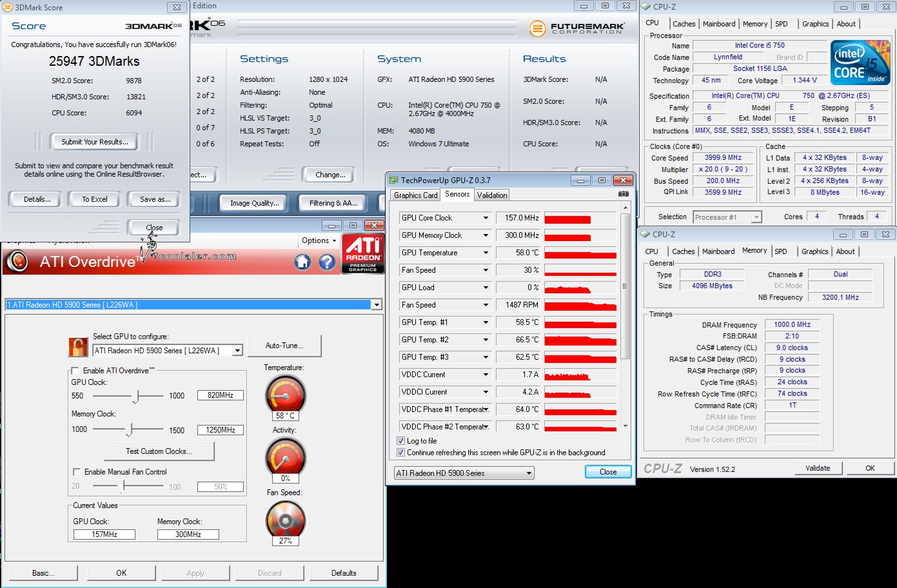Switch to Validation tab in GPU-Z

point(492,195)
